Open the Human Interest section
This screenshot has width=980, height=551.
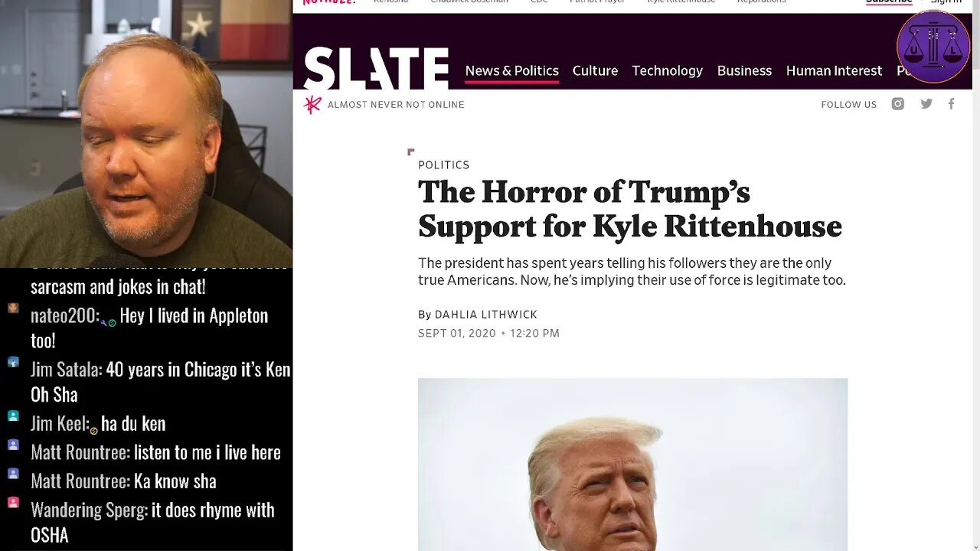coord(834,70)
